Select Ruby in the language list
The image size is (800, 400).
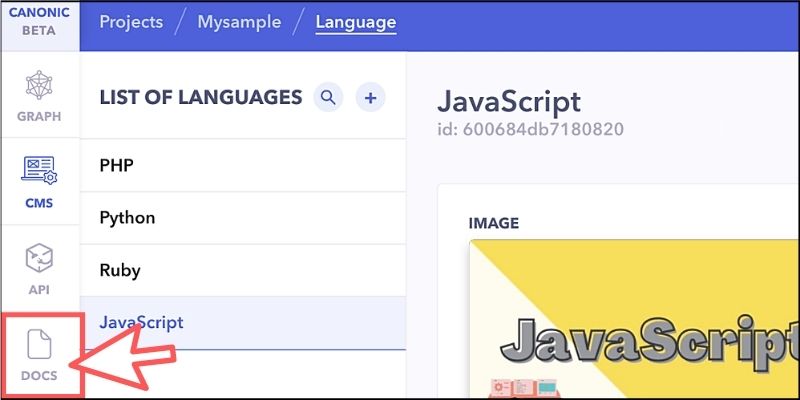point(243,270)
